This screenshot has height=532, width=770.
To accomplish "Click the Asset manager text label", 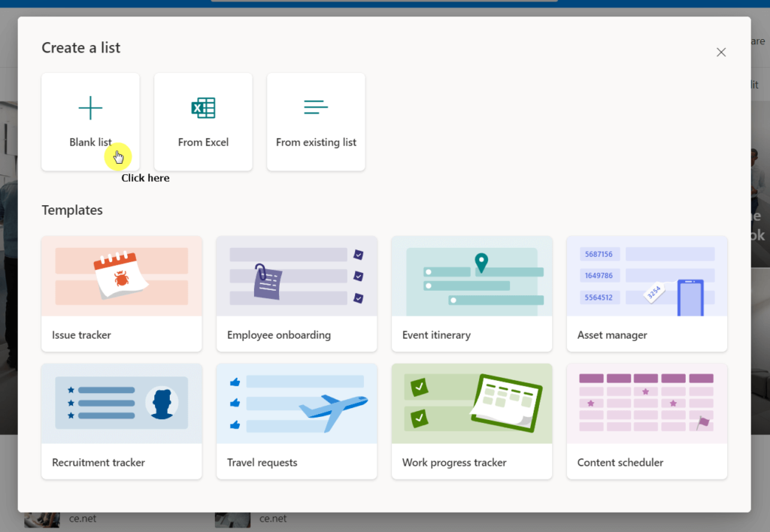I will [x=612, y=335].
